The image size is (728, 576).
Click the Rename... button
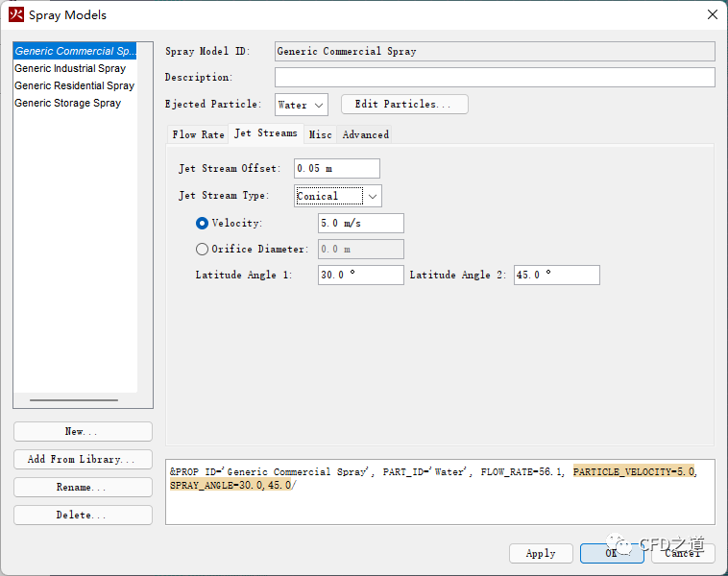pos(83,488)
